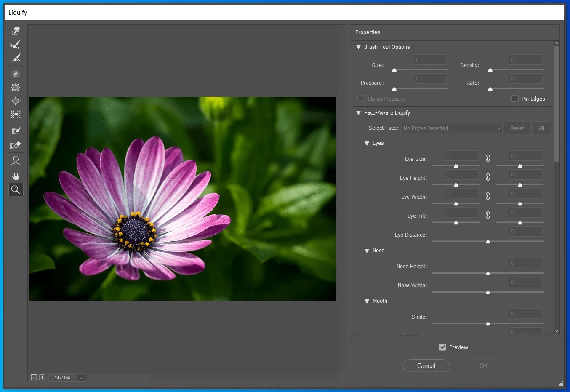Click inside the brush Size input field
The width and height of the screenshot is (570, 392).
[x=429, y=59]
